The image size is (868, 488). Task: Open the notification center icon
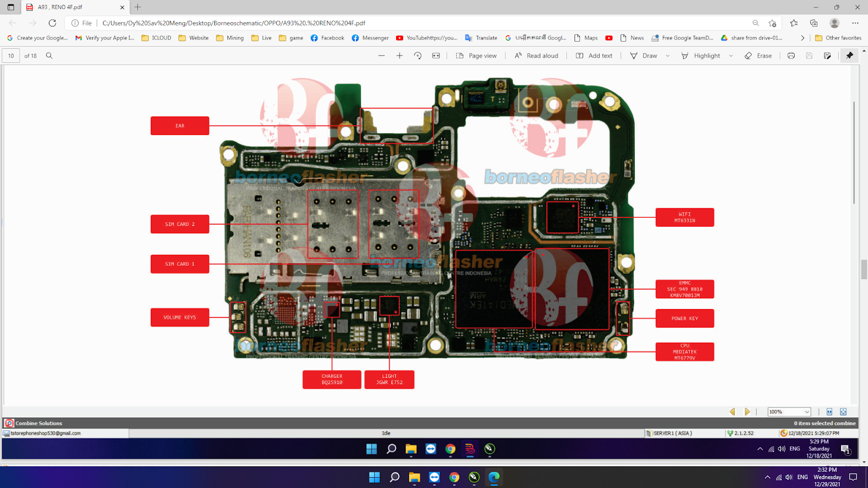pos(853,477)
